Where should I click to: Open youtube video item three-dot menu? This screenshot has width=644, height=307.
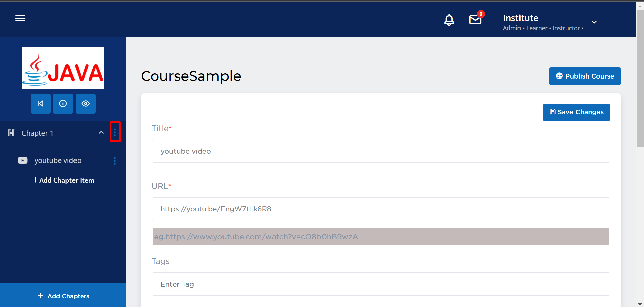tap(115, 161)
